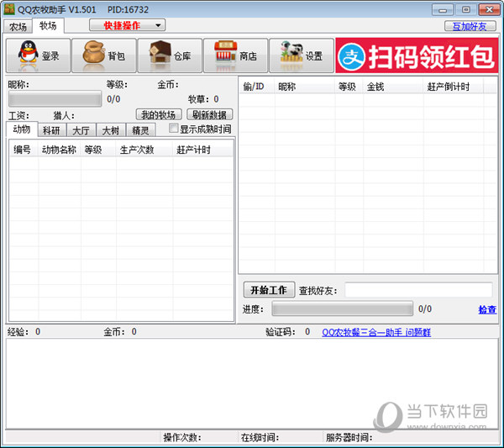
Task: Click the 开始工作 button
Action: coord(269,290)
